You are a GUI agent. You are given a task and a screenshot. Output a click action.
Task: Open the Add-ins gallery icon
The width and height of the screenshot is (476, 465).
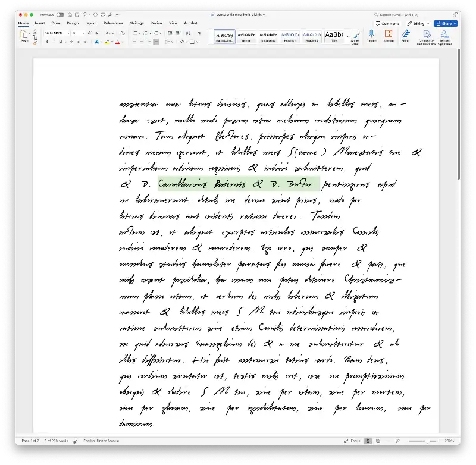pos(389,36)
